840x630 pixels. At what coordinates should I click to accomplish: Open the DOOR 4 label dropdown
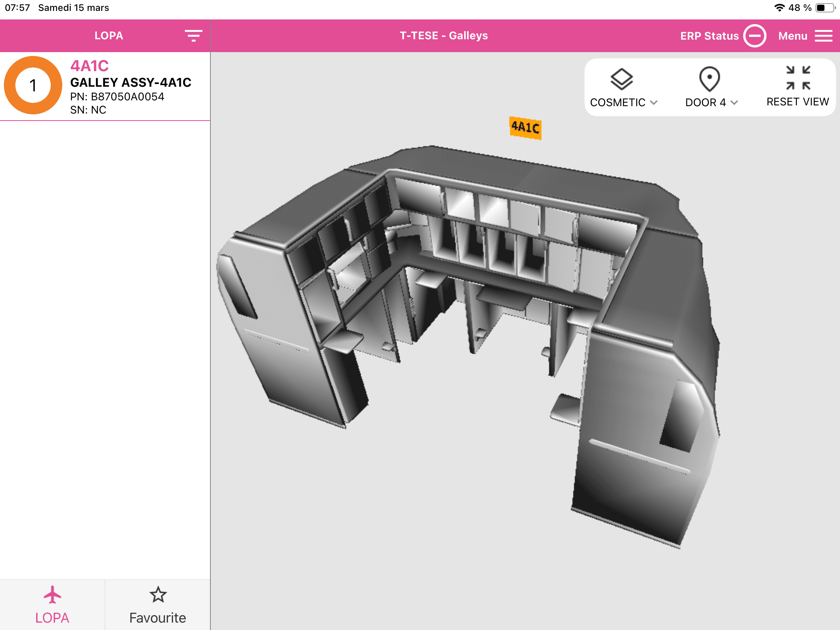[705, 103]
